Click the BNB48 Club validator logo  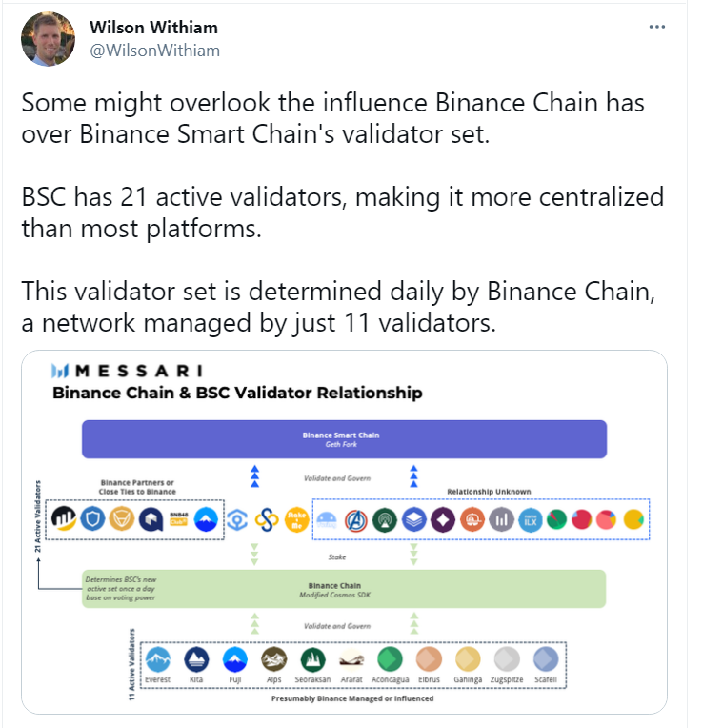[x=178, y=519]
